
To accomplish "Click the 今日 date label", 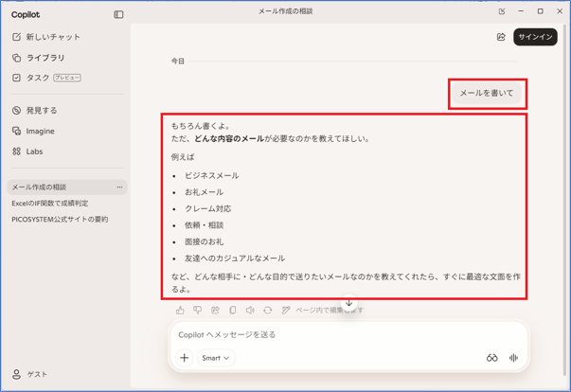I will tap(178, 62).
